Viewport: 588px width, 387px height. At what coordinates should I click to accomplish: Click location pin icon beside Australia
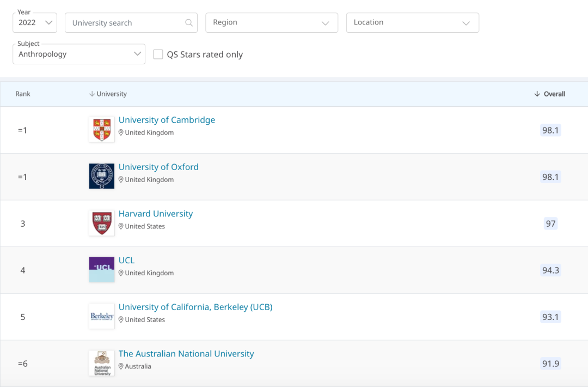click(x=121, y=366)
